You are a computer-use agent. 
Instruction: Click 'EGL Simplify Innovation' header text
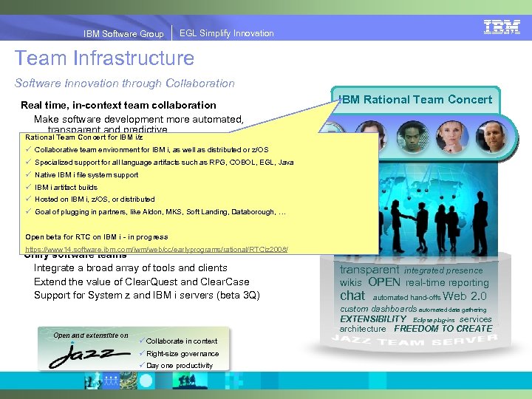pyautogui.click(x=226, y=33)
